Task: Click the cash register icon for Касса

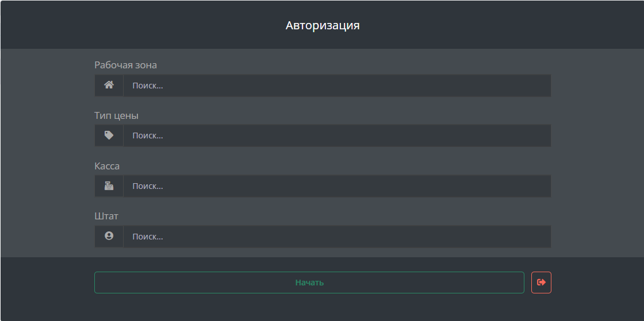Action: [109, 185]
